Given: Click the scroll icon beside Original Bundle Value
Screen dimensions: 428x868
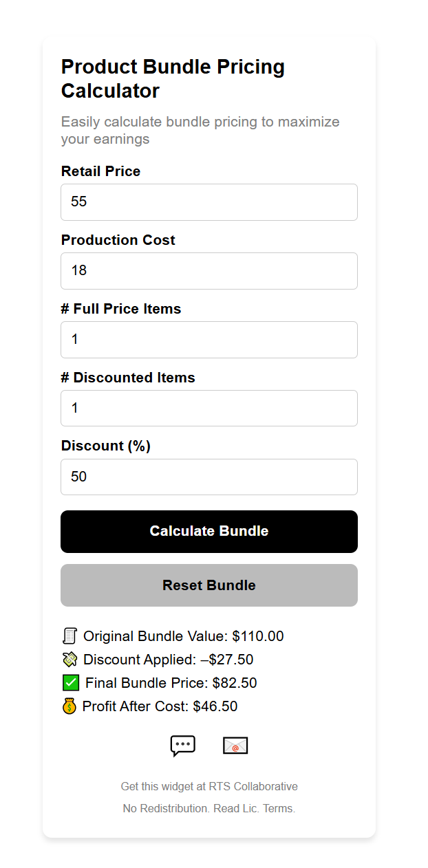Looking at the screenshot, I should pos(69,636).
